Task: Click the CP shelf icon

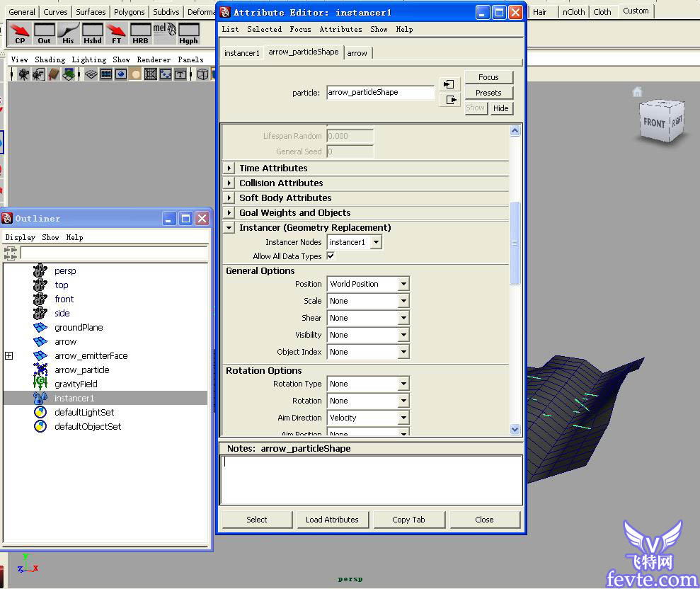Action: pos(20,33)
